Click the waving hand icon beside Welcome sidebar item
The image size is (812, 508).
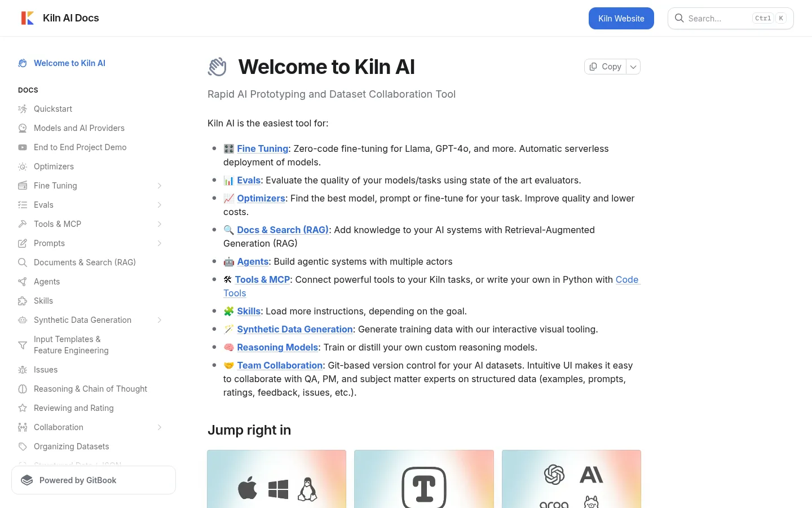[23, 63]
